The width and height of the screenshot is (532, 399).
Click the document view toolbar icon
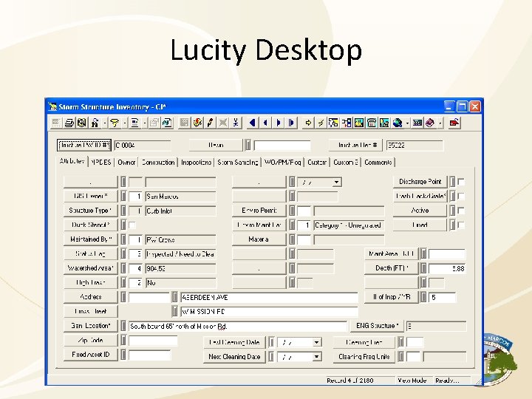tap(134, 123)
